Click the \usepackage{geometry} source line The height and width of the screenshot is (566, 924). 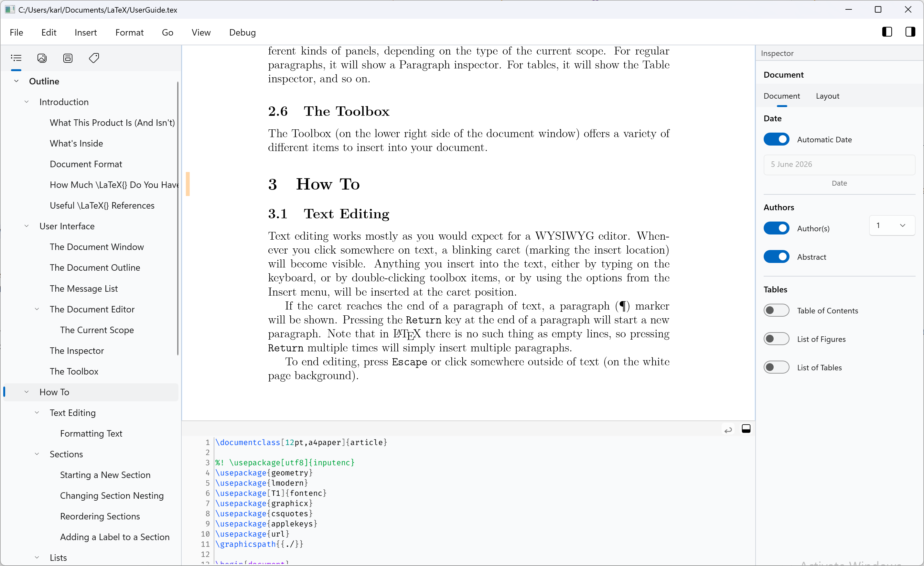click(x=263, y=473)
